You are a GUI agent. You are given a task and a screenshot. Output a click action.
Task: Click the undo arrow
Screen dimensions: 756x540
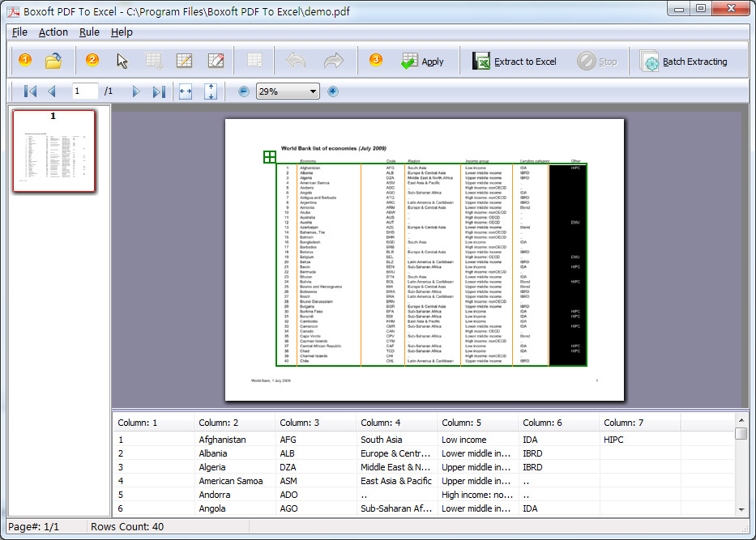(296, 61)
